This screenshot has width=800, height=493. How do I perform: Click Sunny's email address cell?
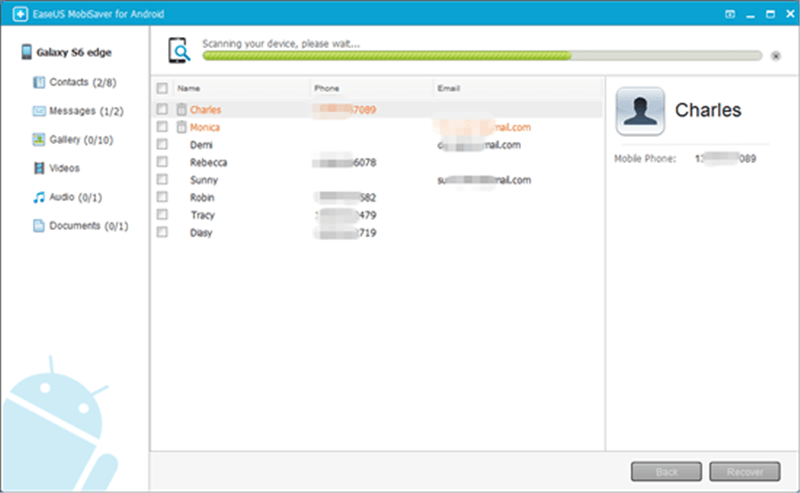[x=484, y=180]
